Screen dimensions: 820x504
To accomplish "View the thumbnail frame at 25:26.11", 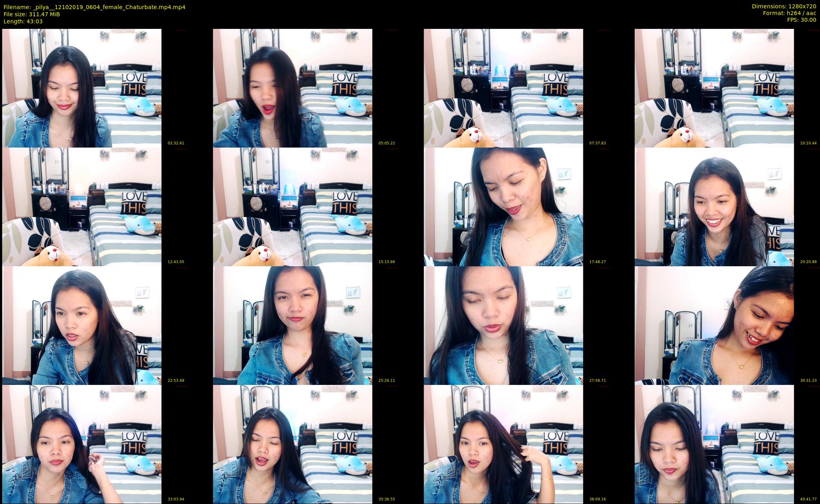I will 293,326.
